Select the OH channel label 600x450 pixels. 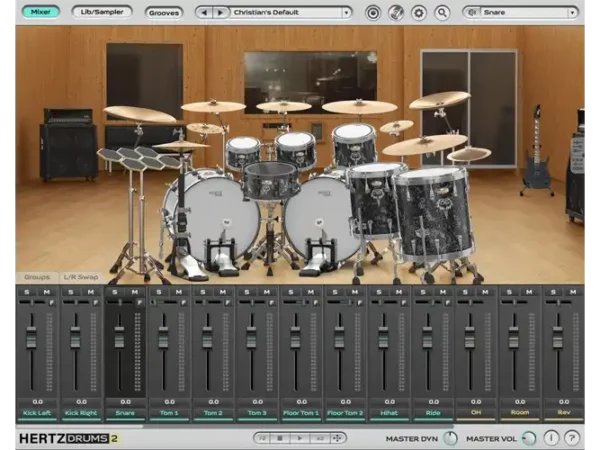pos(476,412)
